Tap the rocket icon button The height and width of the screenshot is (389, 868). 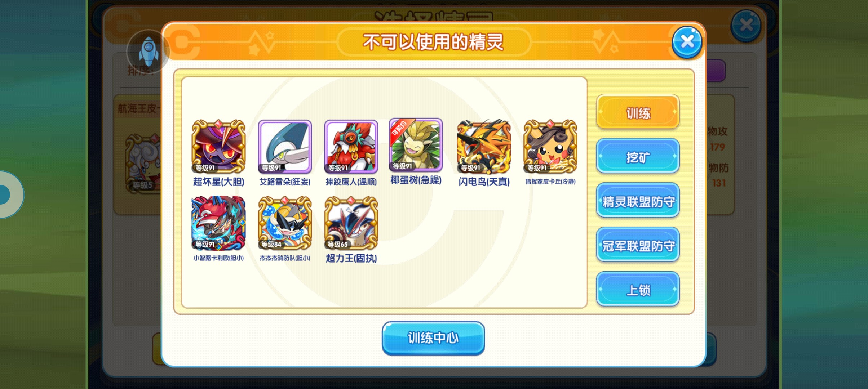click(x=148, y=52)
